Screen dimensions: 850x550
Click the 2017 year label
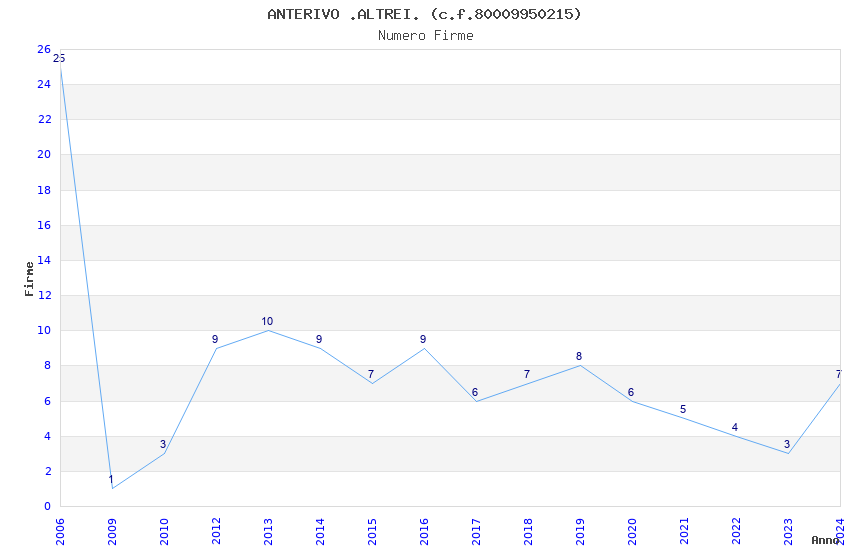476,532
